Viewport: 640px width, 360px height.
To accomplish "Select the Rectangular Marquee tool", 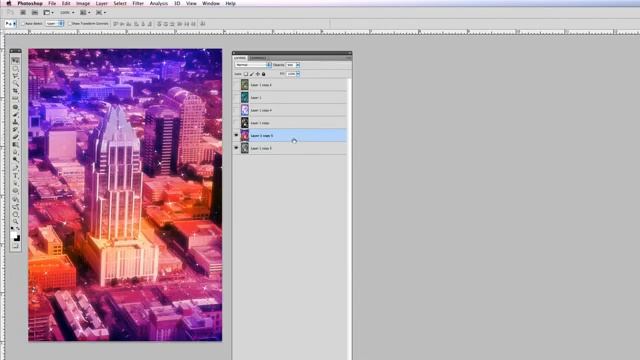I will click(16, 69).
